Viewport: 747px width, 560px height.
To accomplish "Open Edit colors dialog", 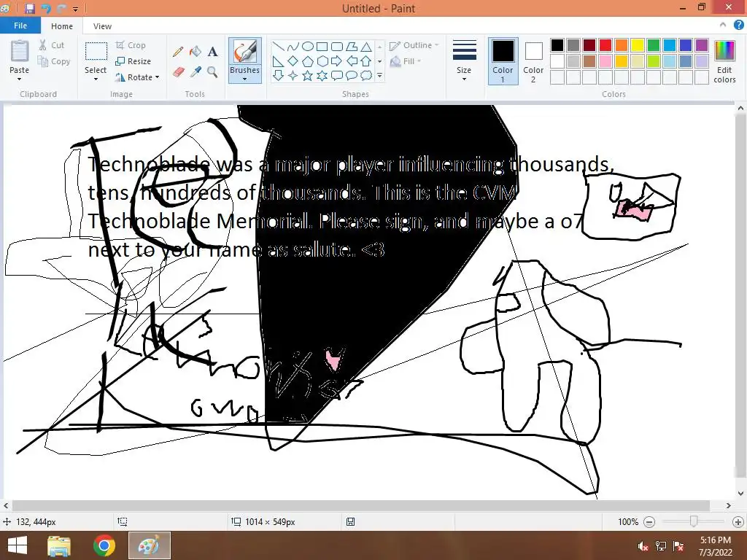I will 724,61.
